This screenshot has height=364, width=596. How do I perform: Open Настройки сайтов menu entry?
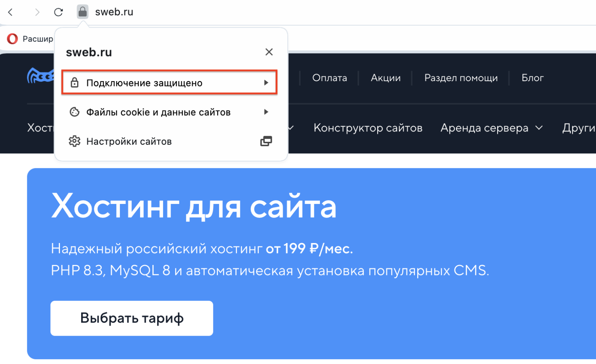click(129, 141)
